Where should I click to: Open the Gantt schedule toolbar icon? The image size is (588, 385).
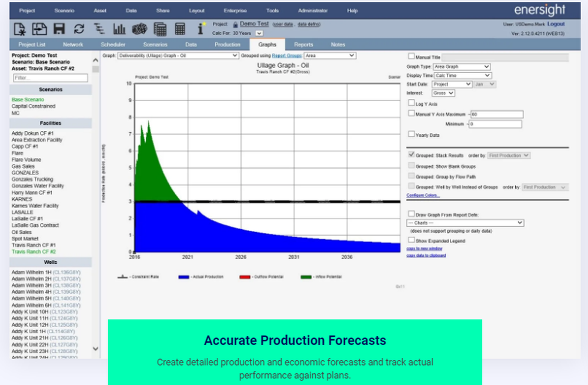coord(99,29)
